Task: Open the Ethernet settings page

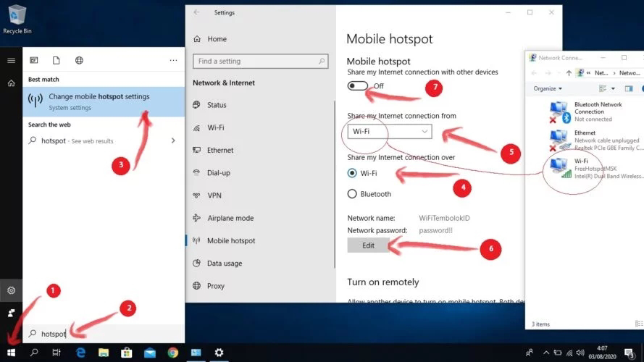Action: point(213,150)
